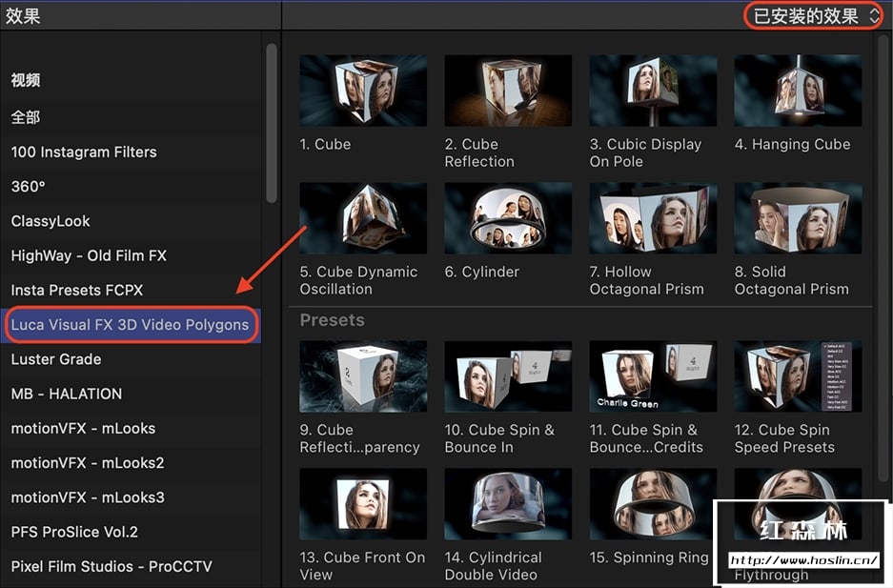893x588 pixels.
Task: Select 12. Cube Spin Speed Presets thumbnail
Action: click(x=798, y=376)
